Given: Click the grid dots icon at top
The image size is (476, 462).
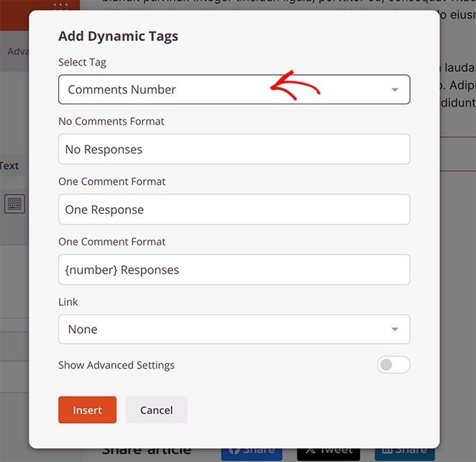Looking at the screenshot, I should [60, 6].
